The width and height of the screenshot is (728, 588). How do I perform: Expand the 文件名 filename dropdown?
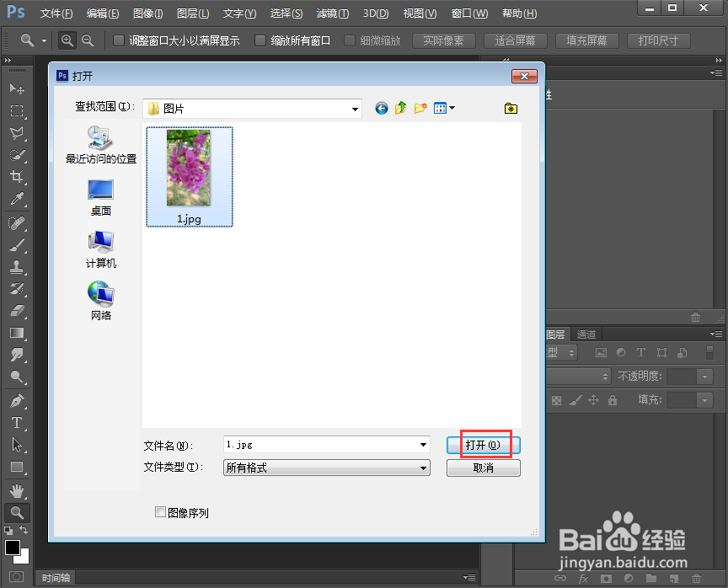click(424, 444)
